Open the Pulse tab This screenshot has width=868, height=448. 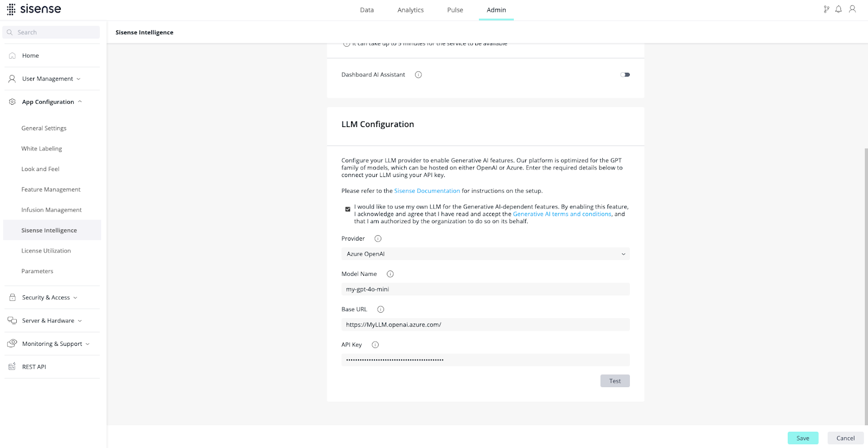click(x=455, y=10)
